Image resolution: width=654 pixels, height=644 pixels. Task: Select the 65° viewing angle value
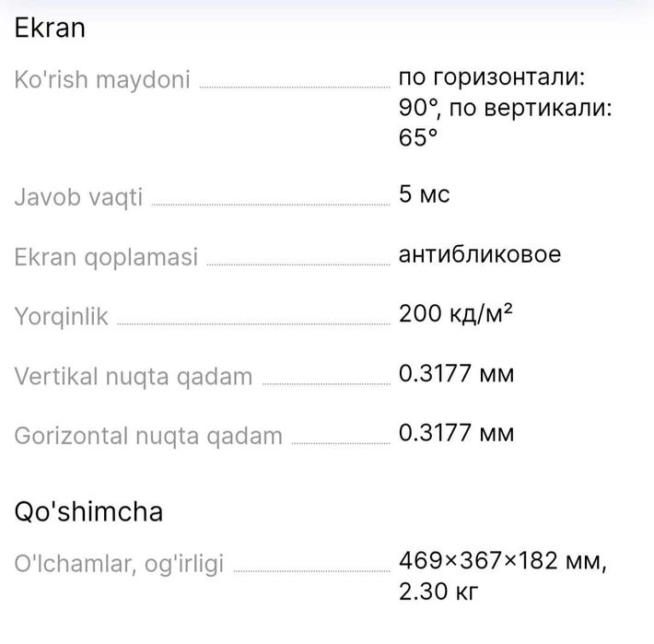419,137
